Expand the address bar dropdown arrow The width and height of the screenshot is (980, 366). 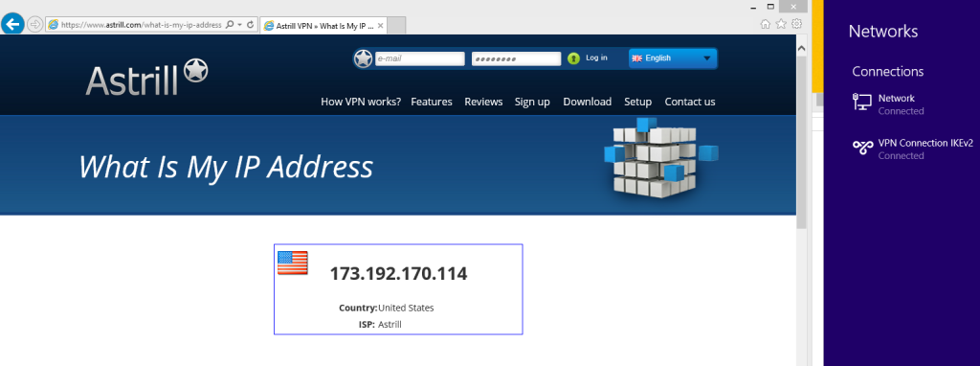pyautogui.click(x=240, y=25)
